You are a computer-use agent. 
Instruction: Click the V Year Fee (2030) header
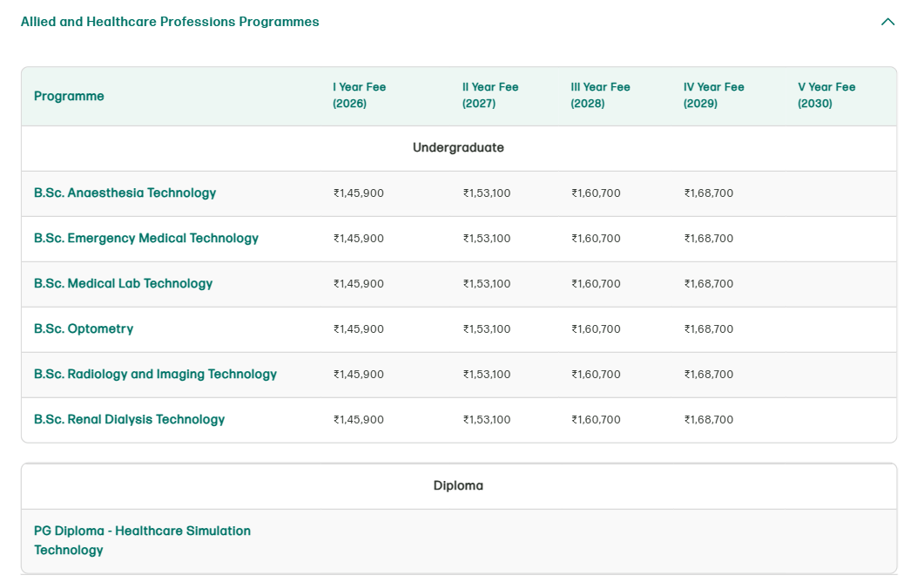(x=824, y=94)
